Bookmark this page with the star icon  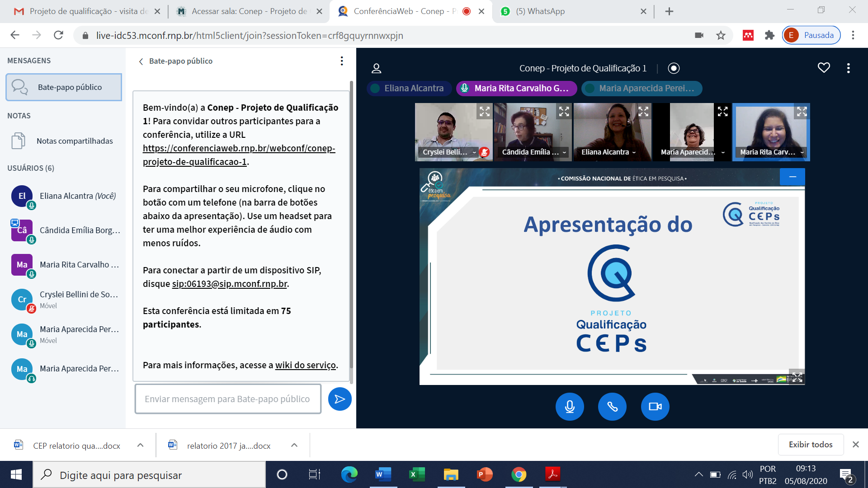[721, 35]
